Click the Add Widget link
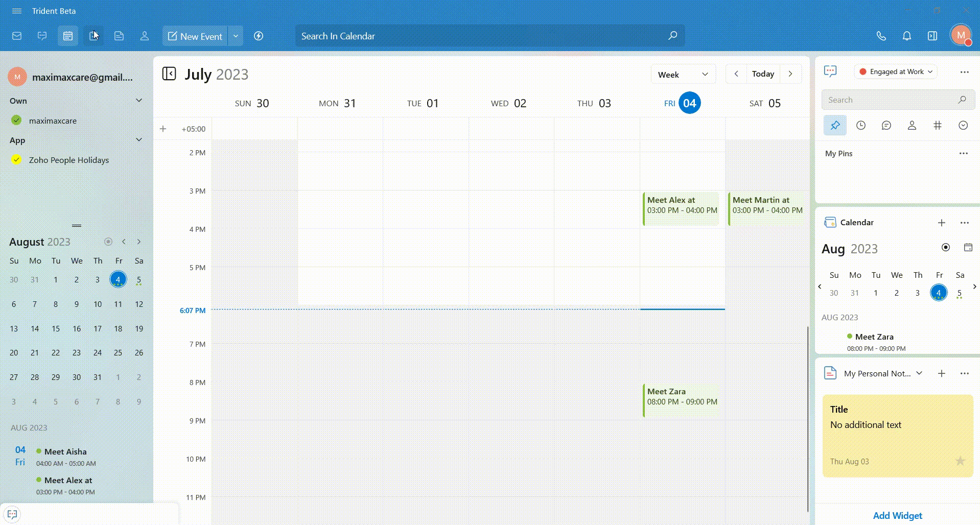 click(x=897, y=515)
